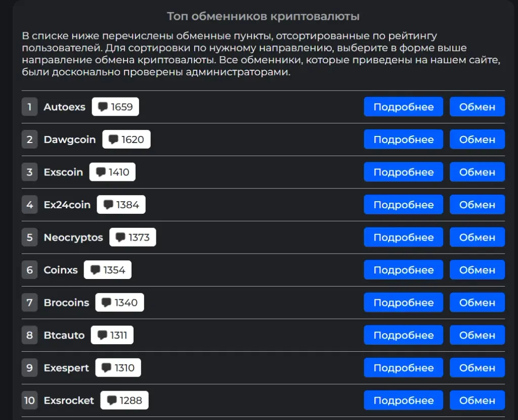Open Autoexs reviews badge showing 1659

(x=115, y=107)
